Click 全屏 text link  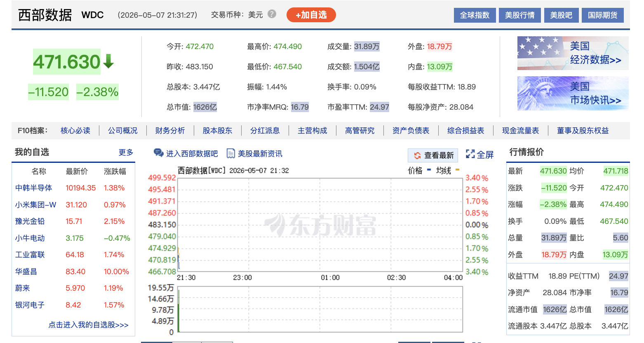coord(485,155)
